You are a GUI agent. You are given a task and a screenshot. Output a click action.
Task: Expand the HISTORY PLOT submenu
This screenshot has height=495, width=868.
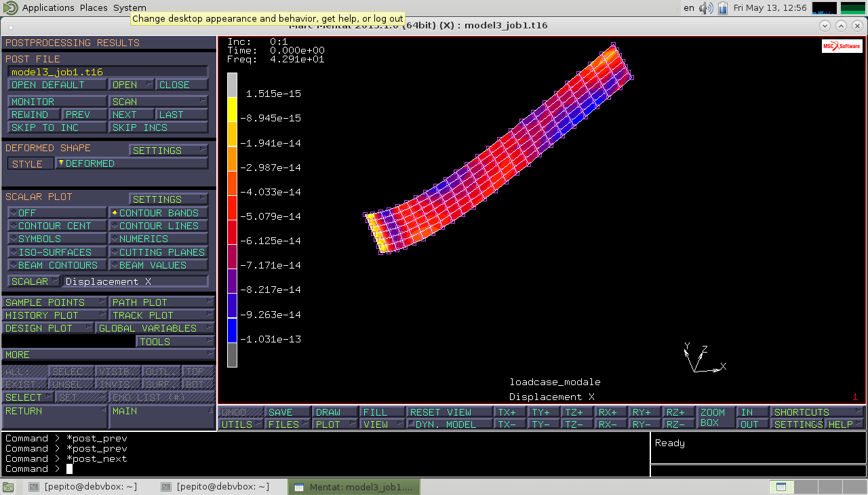[54, 315]
